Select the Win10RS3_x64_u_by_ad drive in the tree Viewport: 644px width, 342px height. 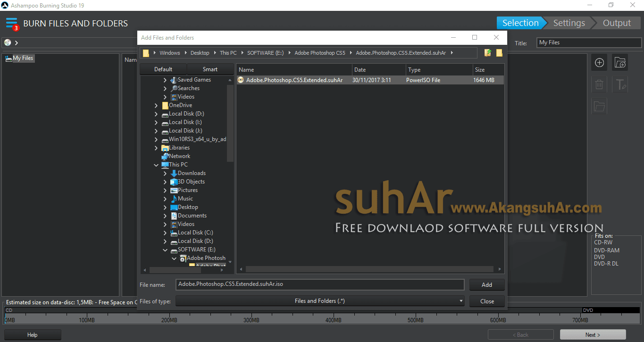tap(198, 139)
